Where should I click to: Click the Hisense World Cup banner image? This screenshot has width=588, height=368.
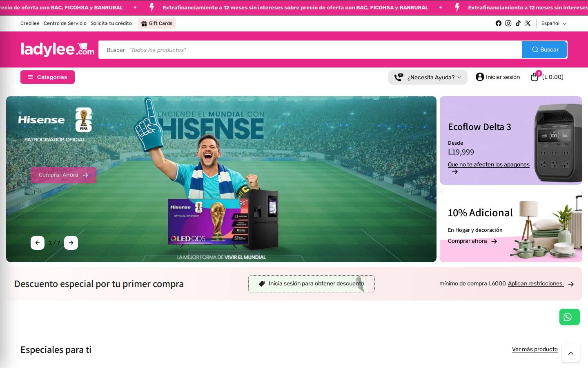click(x=221, y=179)
